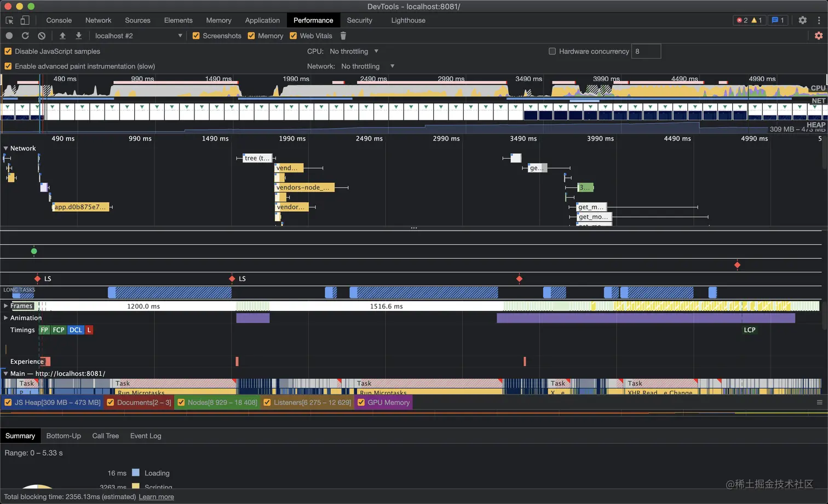
Task: Toggle the Nodes counter checkbox
Action: (181, 402)
